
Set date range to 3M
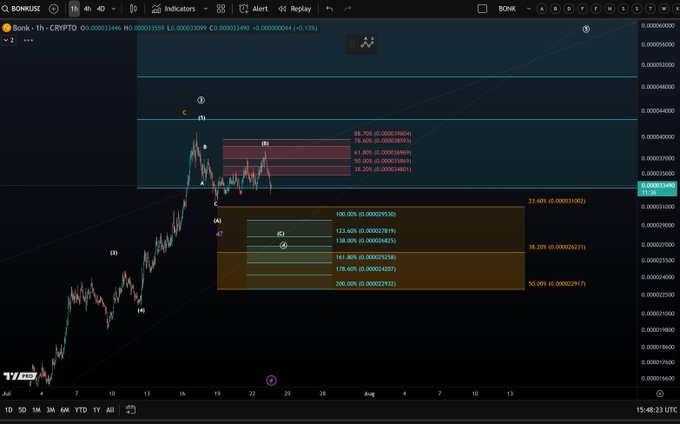coord(51,410)
